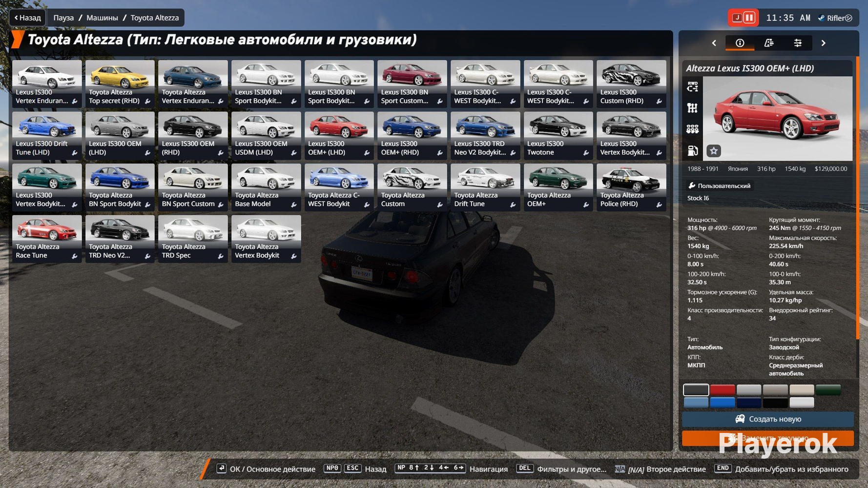868x488 pixels.
Task: Click wrench icon on Lexus IS300 Custom (RHD) tile
Action: (659, 102)
